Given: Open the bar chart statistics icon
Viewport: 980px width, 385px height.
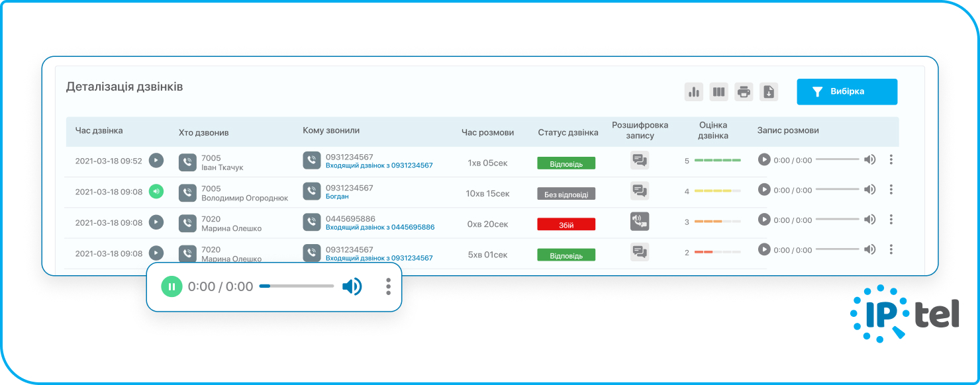Looking at the screenshot, I should point(694,92).
